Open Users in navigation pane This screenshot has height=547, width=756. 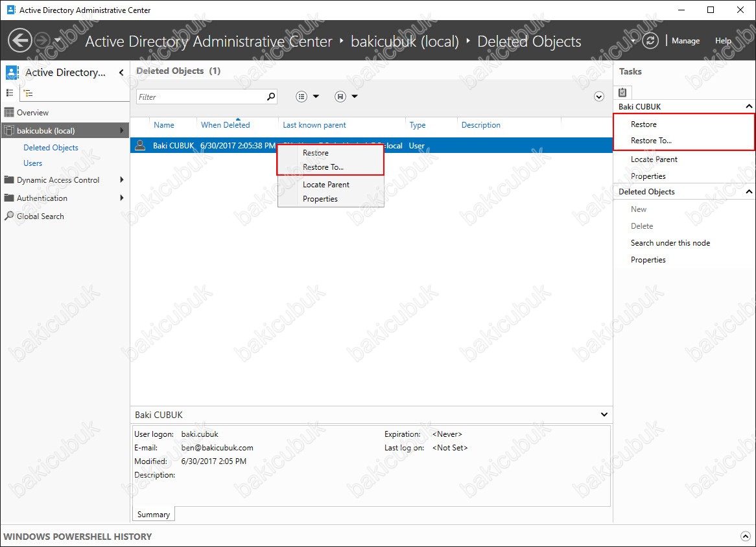pyautogui.click(x=33, y=163)
